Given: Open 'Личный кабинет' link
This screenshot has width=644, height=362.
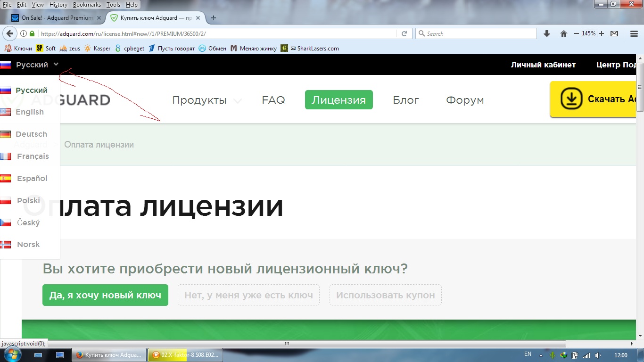Looking at the screenshot, I should click(x=543, y=65).
